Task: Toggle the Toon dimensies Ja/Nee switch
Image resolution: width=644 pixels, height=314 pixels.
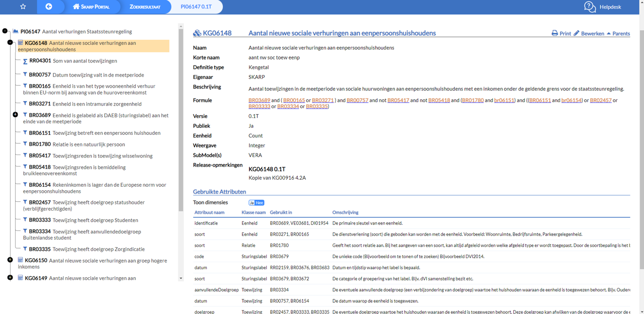Action: 256,203
